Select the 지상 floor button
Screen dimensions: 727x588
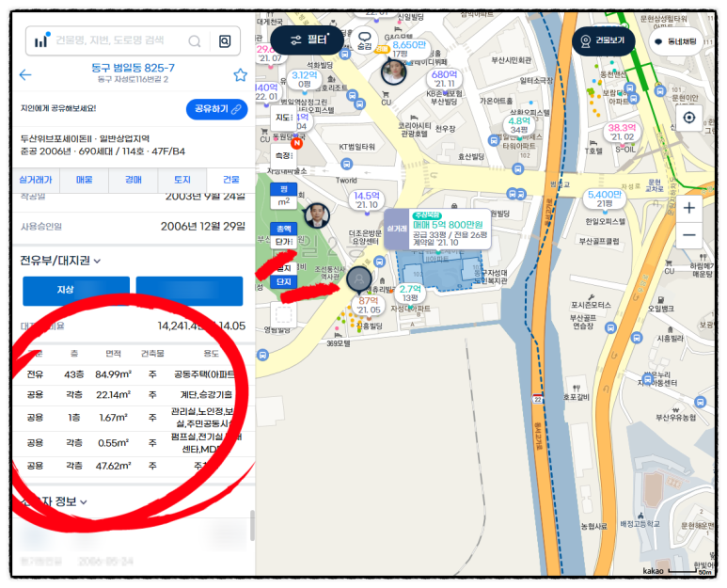pyautogui.click(x=76, y=291)
